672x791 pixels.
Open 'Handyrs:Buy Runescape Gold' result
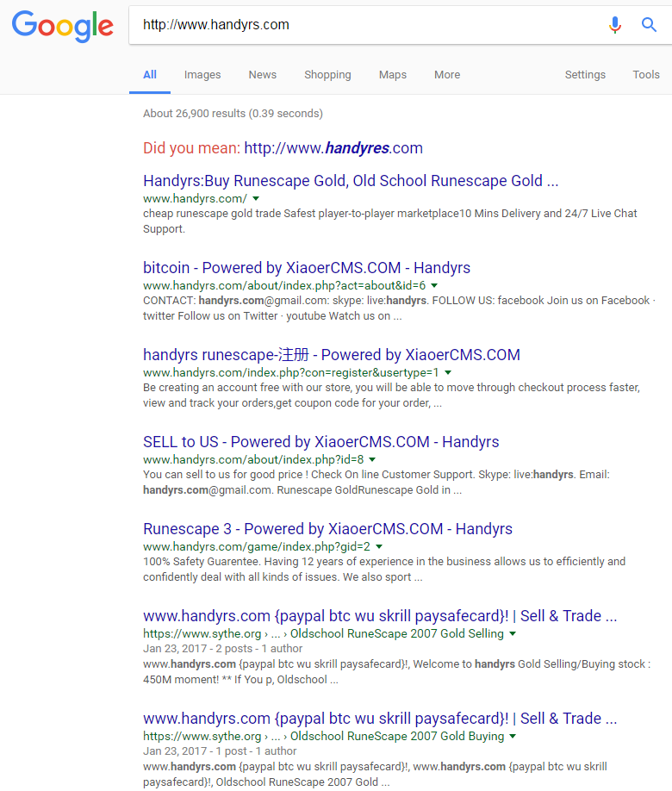coord(351,181)
